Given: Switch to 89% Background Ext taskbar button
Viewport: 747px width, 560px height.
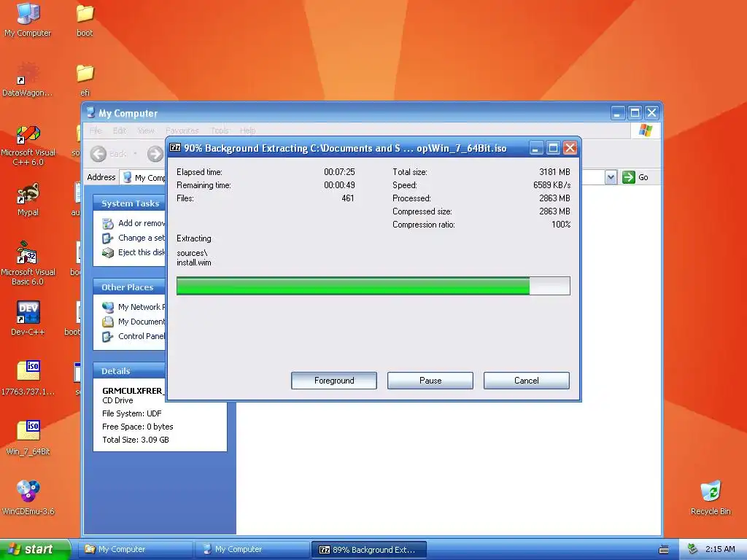Looking at the screenshot, I should (x=369, y=550).
